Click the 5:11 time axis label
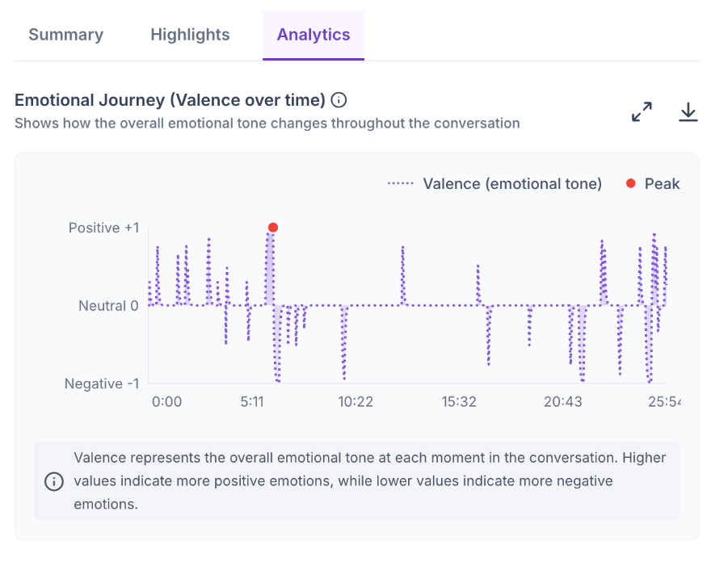The width and height of the screenshot is (728, 570). (x=252, y=401)
